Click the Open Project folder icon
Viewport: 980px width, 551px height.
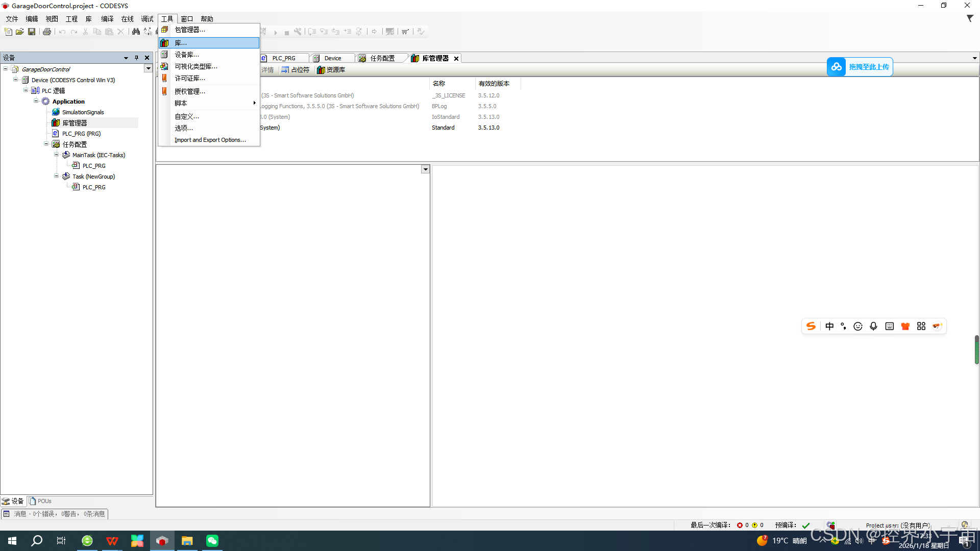click(20, 32)
